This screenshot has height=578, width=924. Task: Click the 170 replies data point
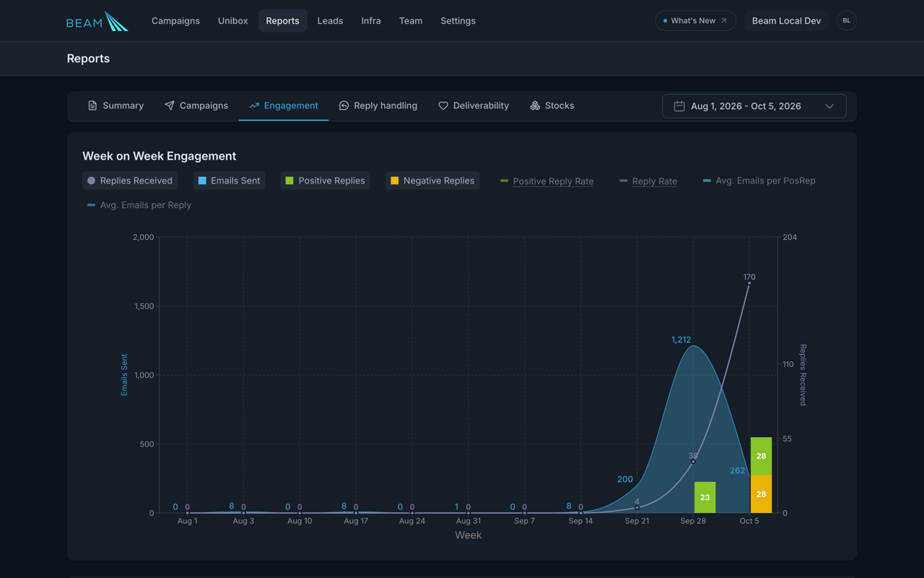tap(749, 283)
